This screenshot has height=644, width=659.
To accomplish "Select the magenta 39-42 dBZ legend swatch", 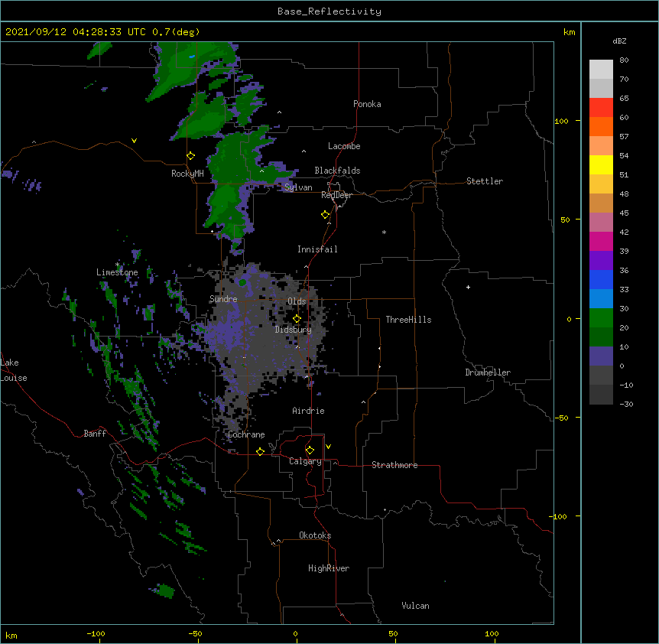I will pos(601,241).
